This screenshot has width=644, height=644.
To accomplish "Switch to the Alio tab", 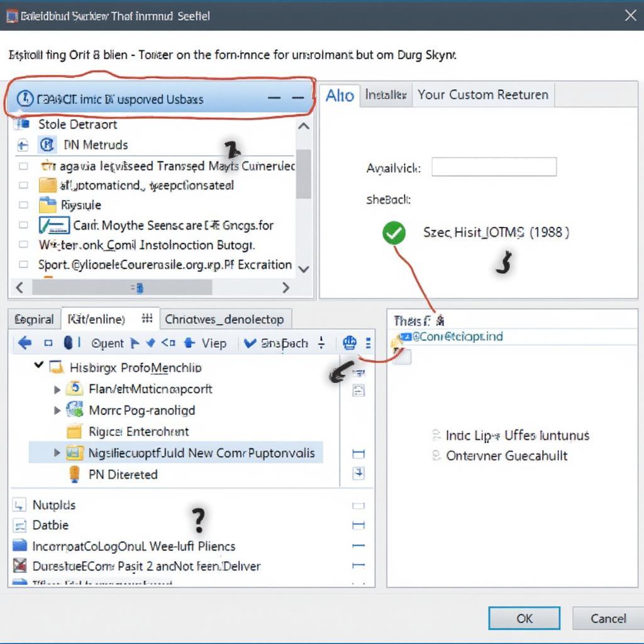I will point(340,96).
